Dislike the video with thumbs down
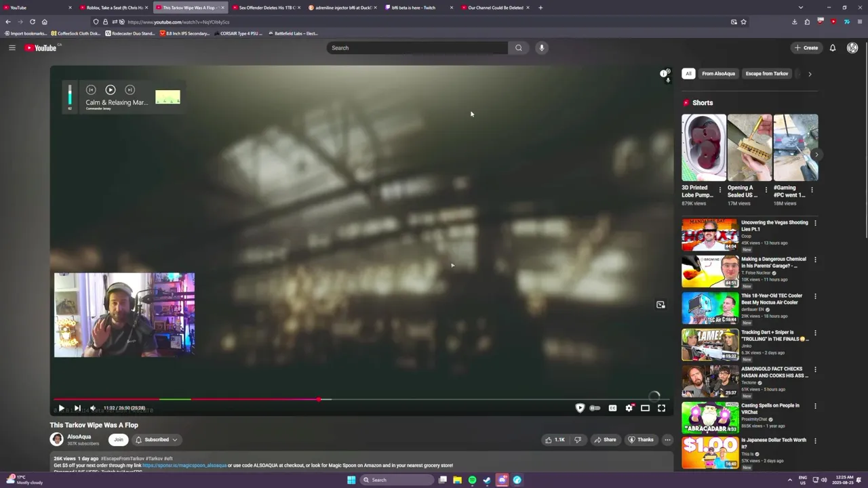The image size is (868, 488). point(578,440)
